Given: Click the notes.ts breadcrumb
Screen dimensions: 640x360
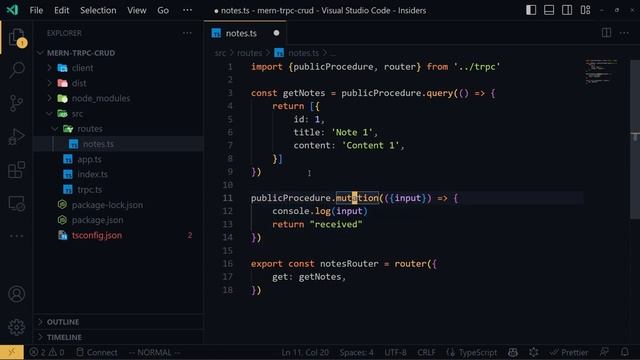Looking at the screenshot, I should (304, 53).
